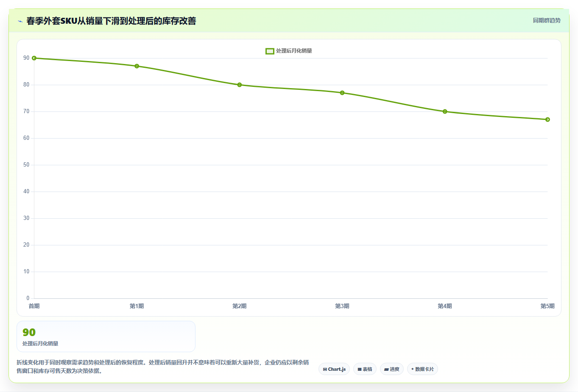Image resolution: width=578 pixels, height=392 pixels.
Task: Click the 第5期 x-axis label
Action: (547, 306)
